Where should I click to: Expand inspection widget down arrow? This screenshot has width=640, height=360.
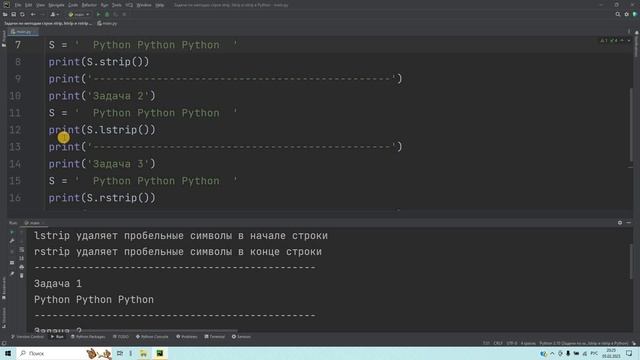[x=629, y=40]
